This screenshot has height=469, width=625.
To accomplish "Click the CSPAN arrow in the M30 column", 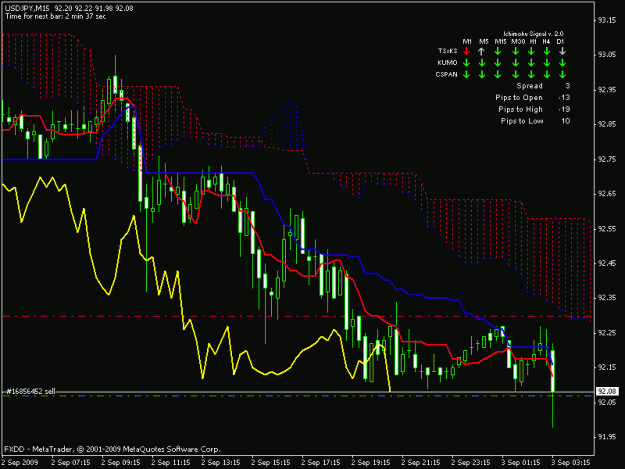I will click(x=516, y=75).
